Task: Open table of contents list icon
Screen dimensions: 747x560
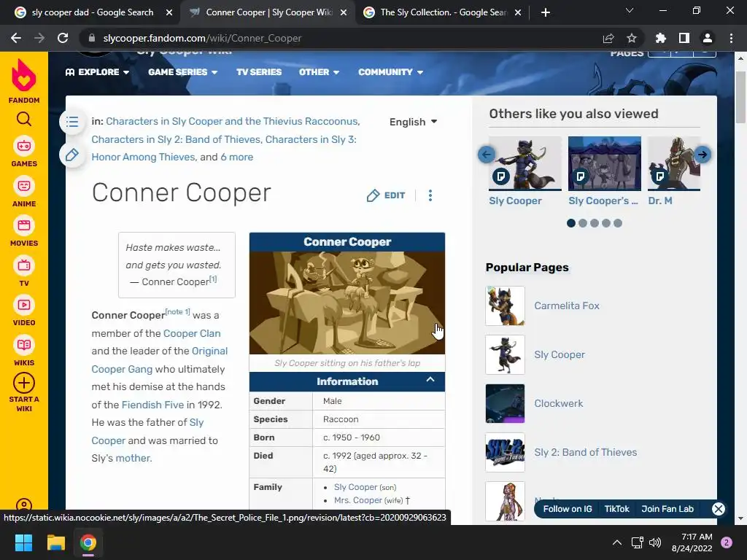Action: (x=72, y=122)
